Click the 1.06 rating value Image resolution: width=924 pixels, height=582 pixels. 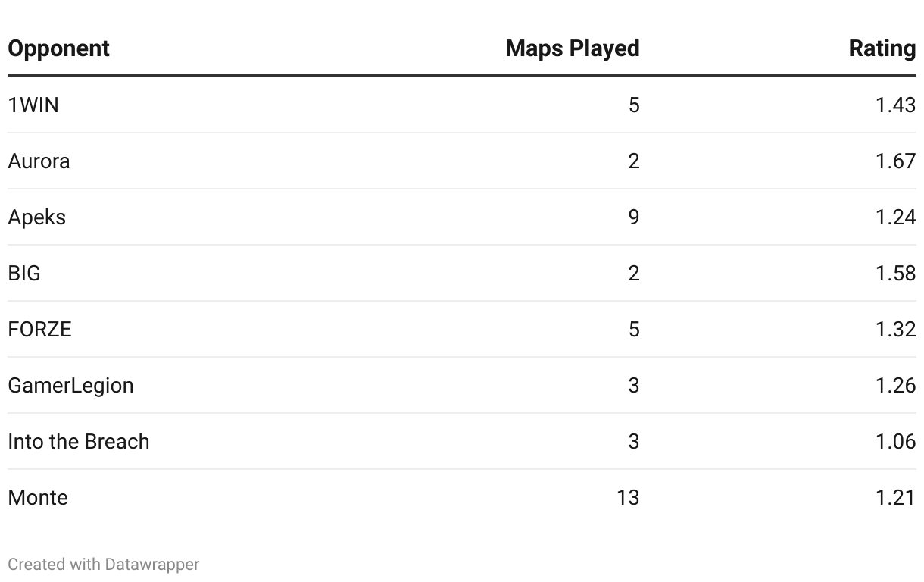coord(895,441)
